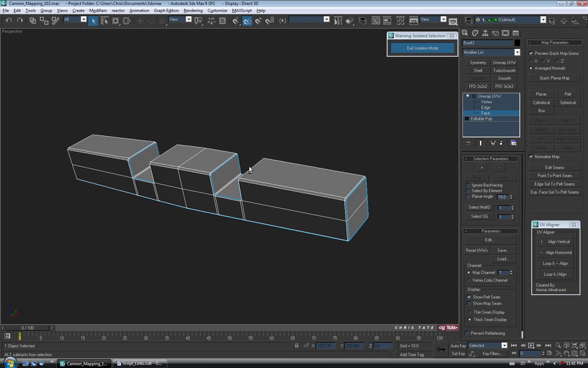The width and height of the screenshot is (588, 368).
Task: Switch to the Display panel icon
Action: pyautogui.click(x=505, y=33)
